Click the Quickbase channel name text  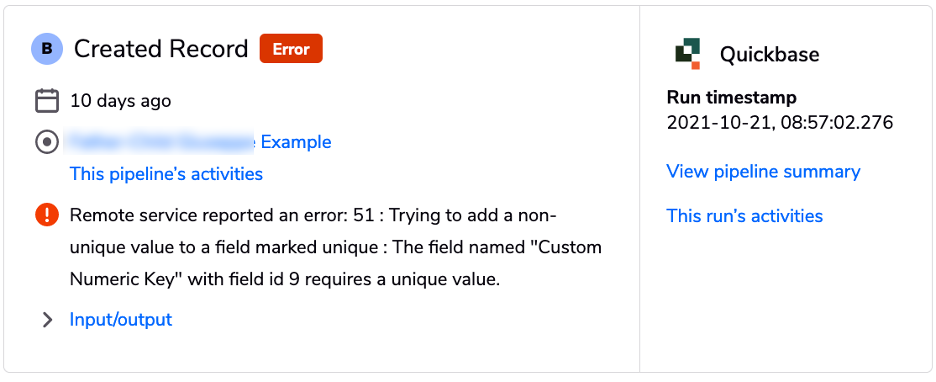point(769,54)
